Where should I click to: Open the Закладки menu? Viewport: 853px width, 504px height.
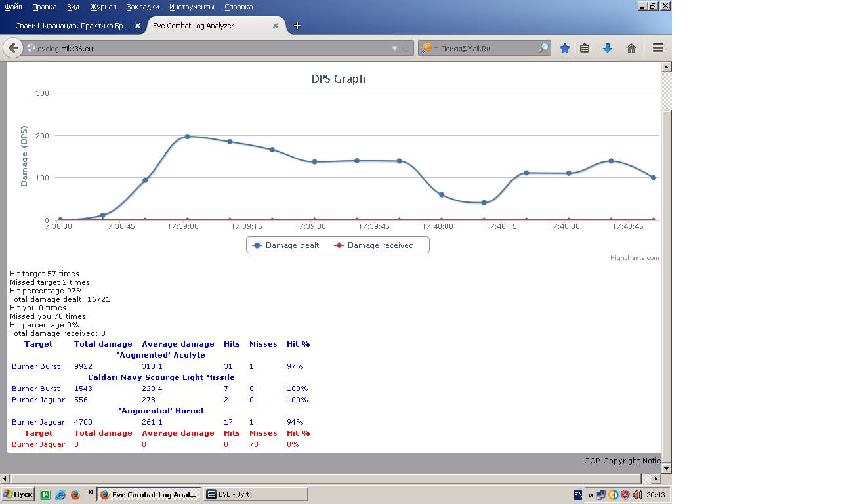[x=143, y=7]
